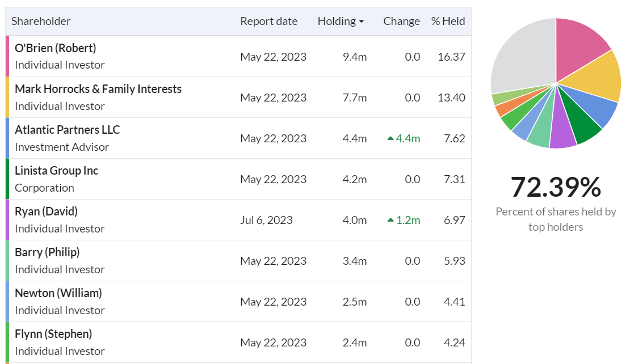Click the Shareholder column header
Viewport: 630px width, 364px height.
41,22
